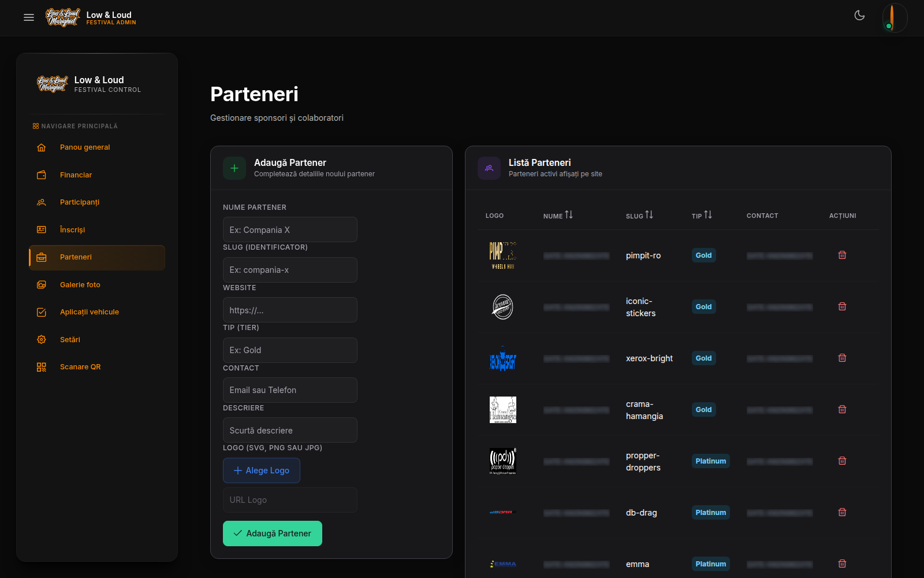
Task: Click the Tip (Tier) input field
Action: pos(290,350)
